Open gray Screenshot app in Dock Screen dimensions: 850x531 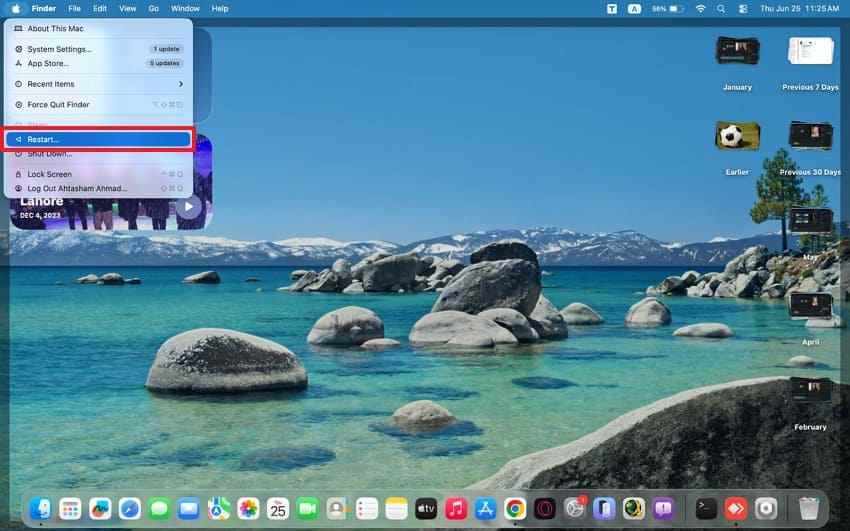[765, 509]
